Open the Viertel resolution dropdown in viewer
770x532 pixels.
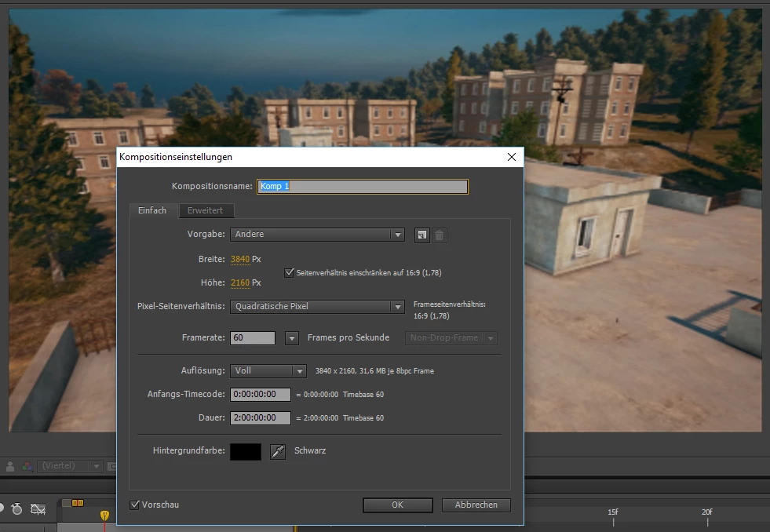pos(70,466)
